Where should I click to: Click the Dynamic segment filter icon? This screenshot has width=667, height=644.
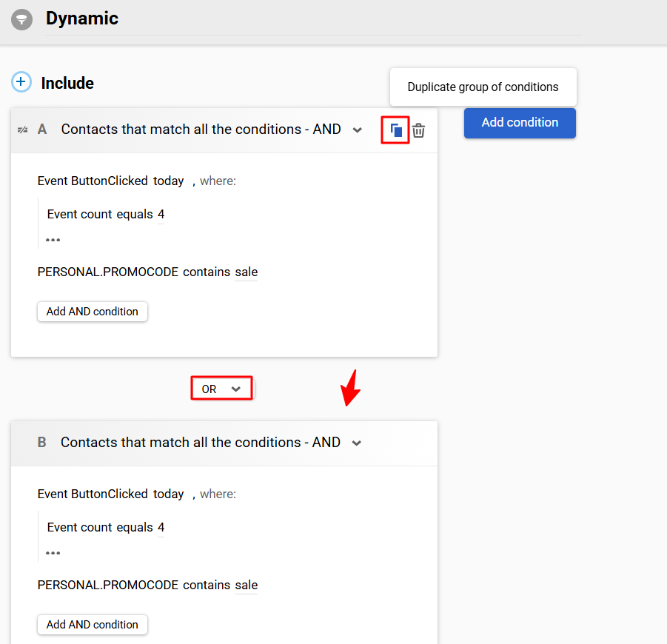21,19
